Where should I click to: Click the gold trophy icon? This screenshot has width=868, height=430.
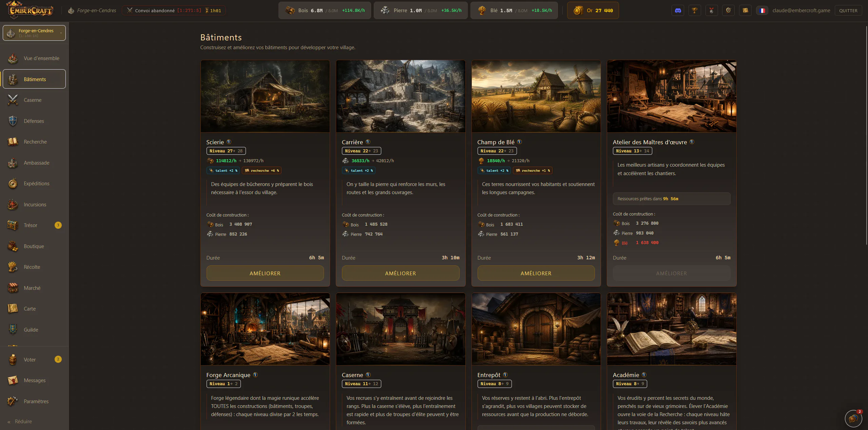coord(695,11)
